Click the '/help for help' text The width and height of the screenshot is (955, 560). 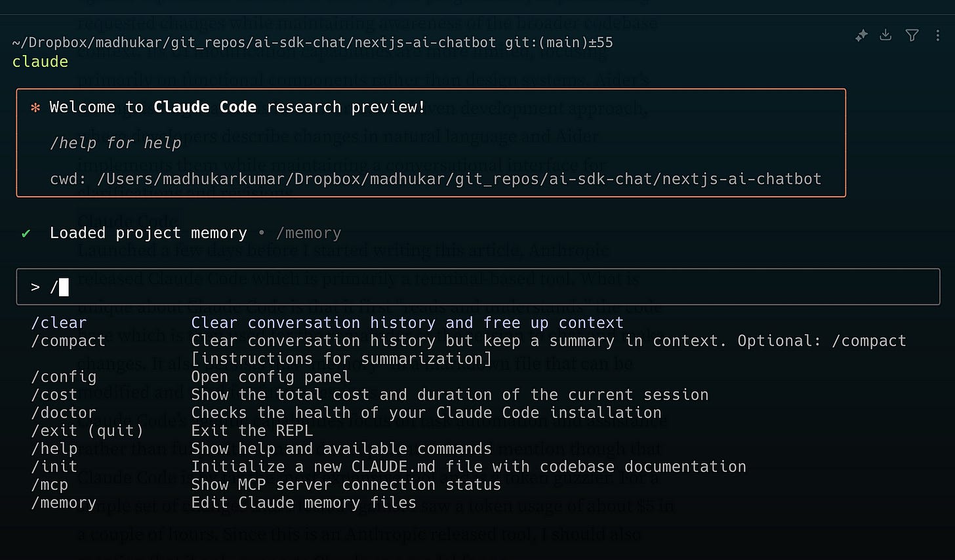pyautogui.click(x=115, y=143)
